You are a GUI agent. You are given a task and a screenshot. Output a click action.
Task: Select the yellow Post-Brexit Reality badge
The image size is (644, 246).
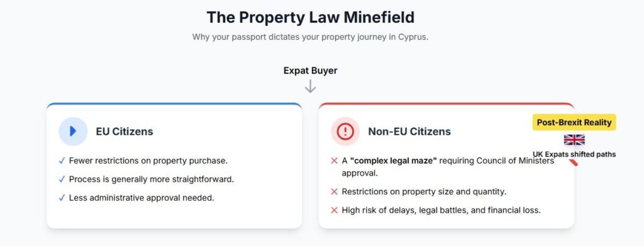click(574, 123)
